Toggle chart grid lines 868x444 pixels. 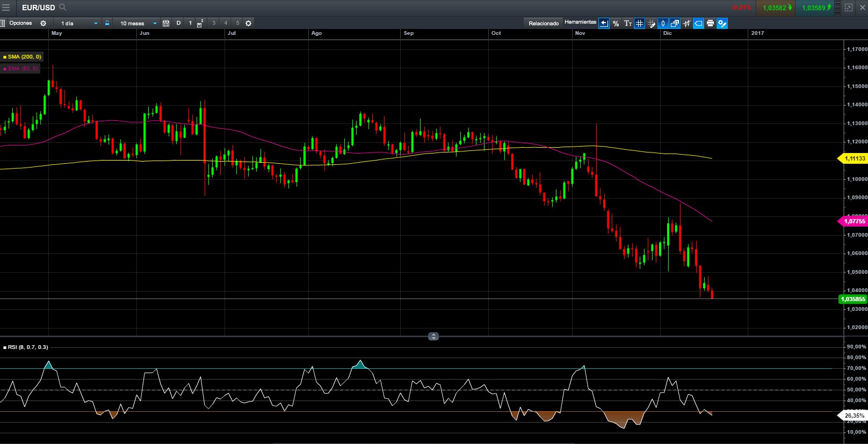coord(639,23)
